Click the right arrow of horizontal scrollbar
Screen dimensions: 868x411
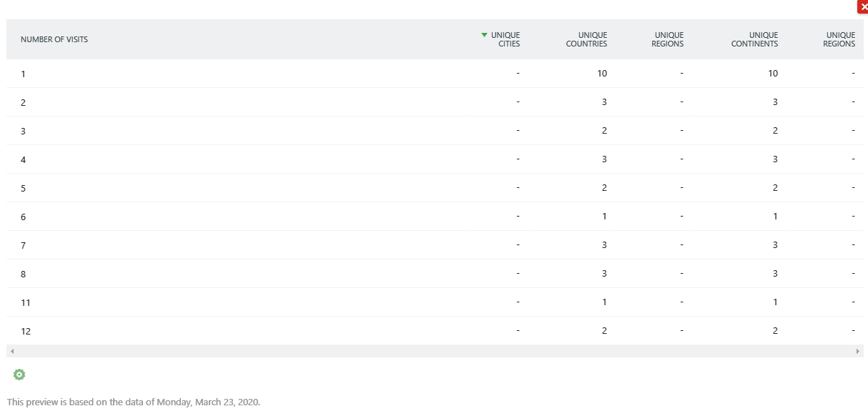(858, 352)
